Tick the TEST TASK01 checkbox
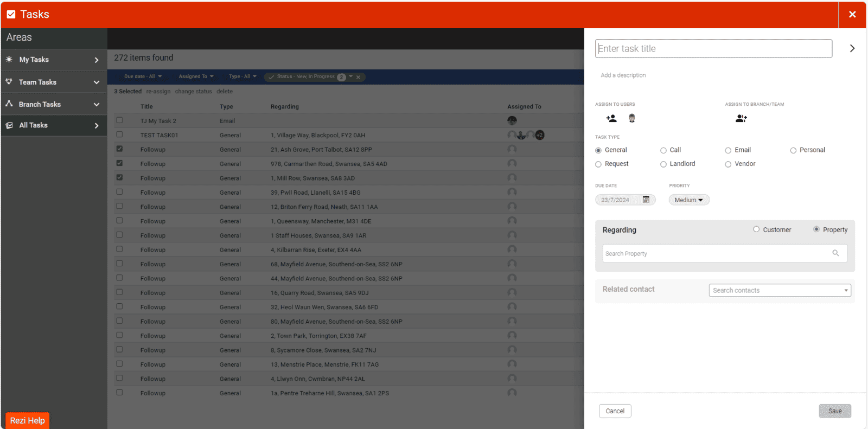Screen dimensions: 868x429 (119, 134)
